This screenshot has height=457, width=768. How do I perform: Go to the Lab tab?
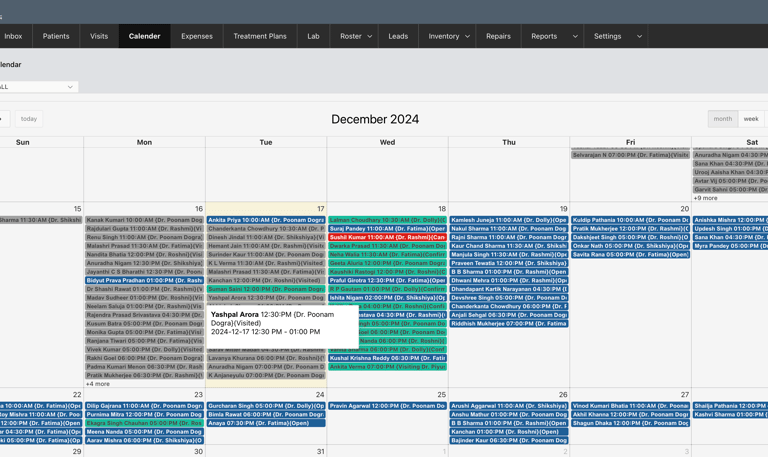click(x=313, y=36)
